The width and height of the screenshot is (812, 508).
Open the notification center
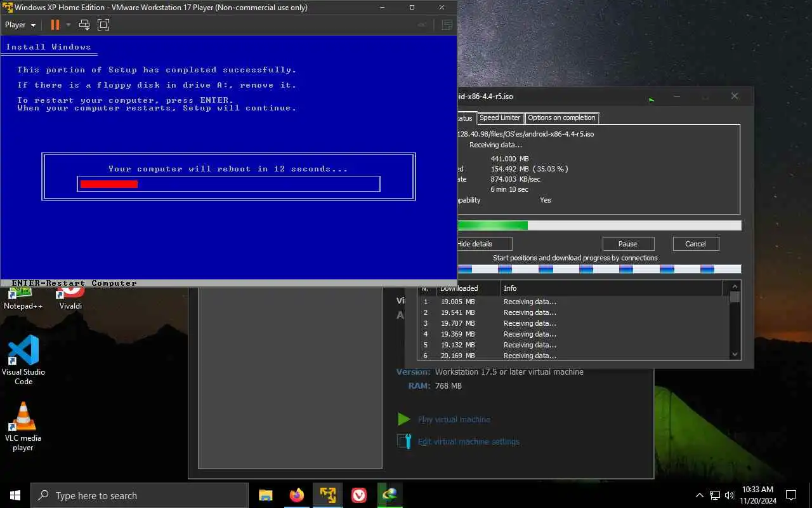791,495
